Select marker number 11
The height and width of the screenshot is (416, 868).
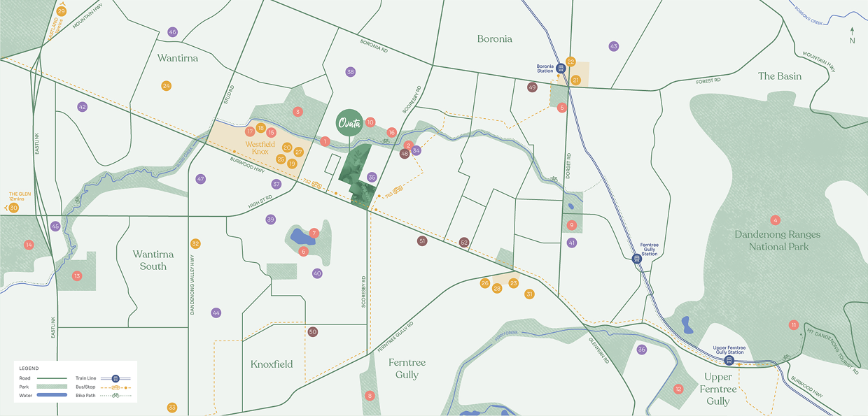tap(793, 325)
